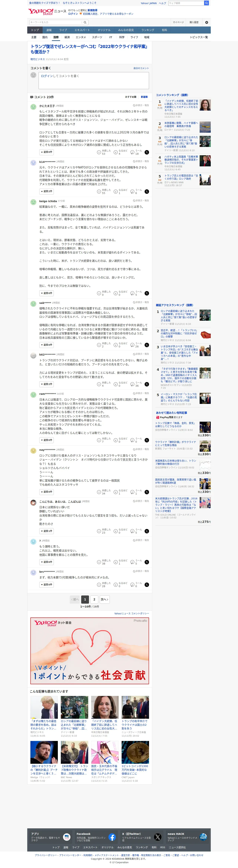Expand 返信0件 under かにたま王子's comment
Viewport: 238px width, 868px height.
pyautogui.click(x=47, y=152)
